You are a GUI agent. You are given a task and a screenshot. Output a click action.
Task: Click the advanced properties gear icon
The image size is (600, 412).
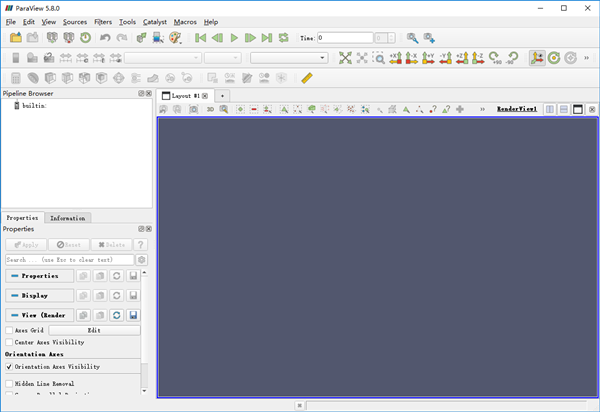point(141,259)
